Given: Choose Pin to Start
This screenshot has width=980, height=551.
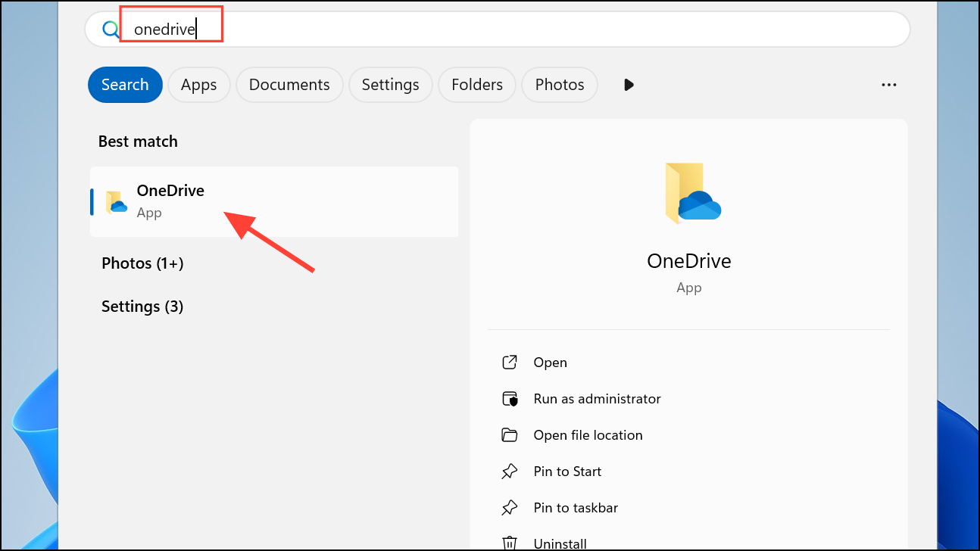Looking at the screenshot, I should pyautogui.click(x=567, y=472).
